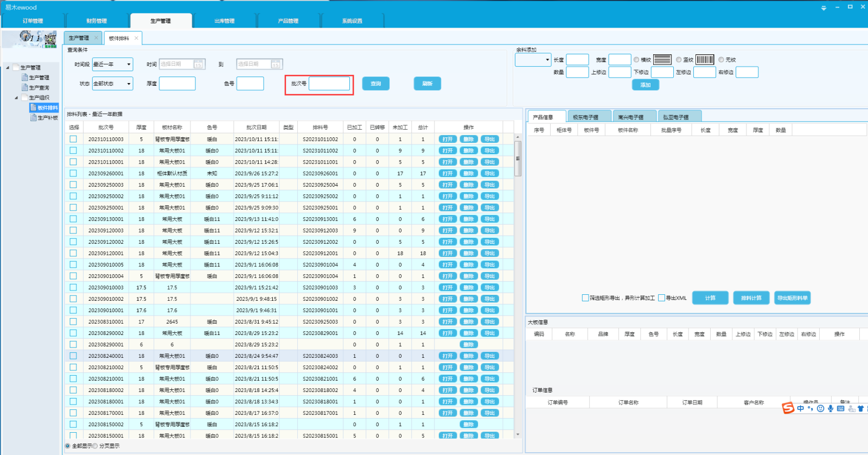The image size is (868, 455).
Task: Open batch 202309260001 with 打开
Action: pyautogui.click(x=448, y=173)
